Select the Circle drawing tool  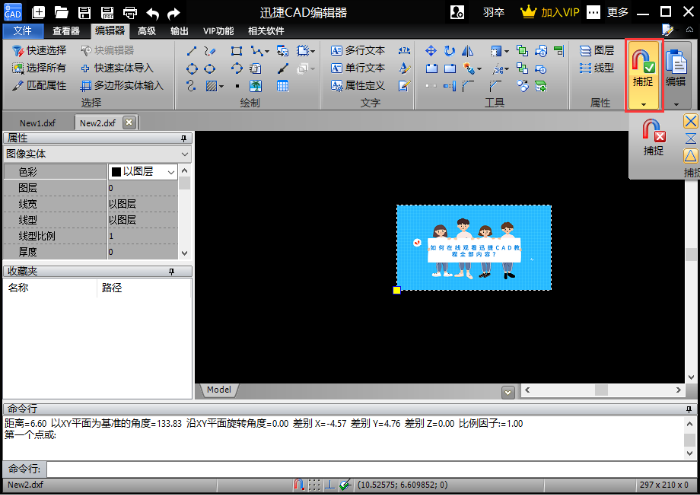coord(192,69)
